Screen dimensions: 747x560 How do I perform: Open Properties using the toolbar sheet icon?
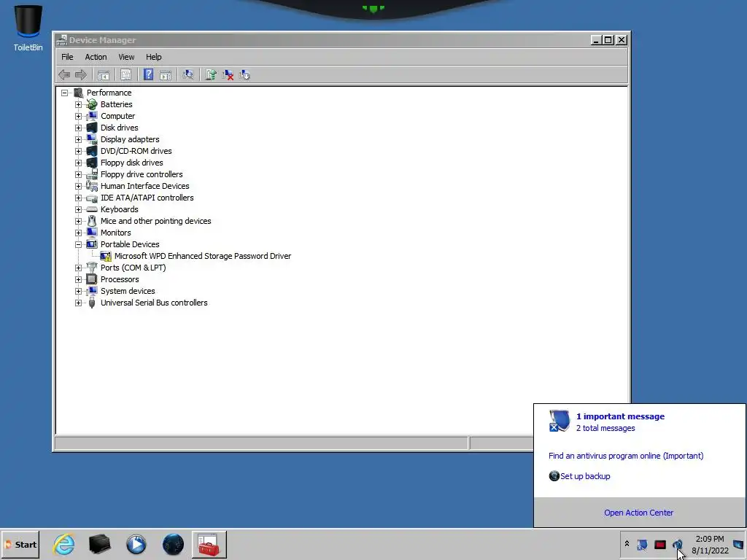click(125, 75)
